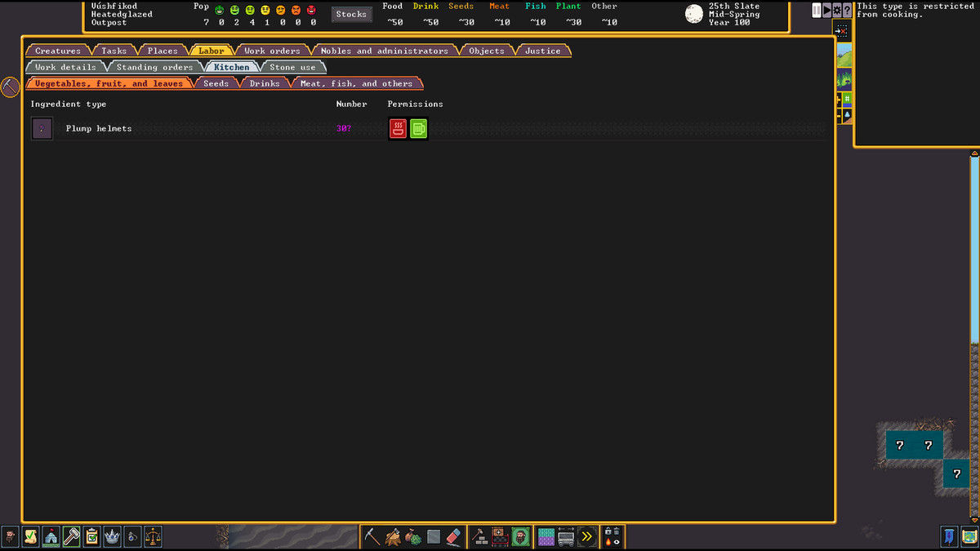Click the small flame melt icon
Screen dimensions: 980x551
(608, 542)
